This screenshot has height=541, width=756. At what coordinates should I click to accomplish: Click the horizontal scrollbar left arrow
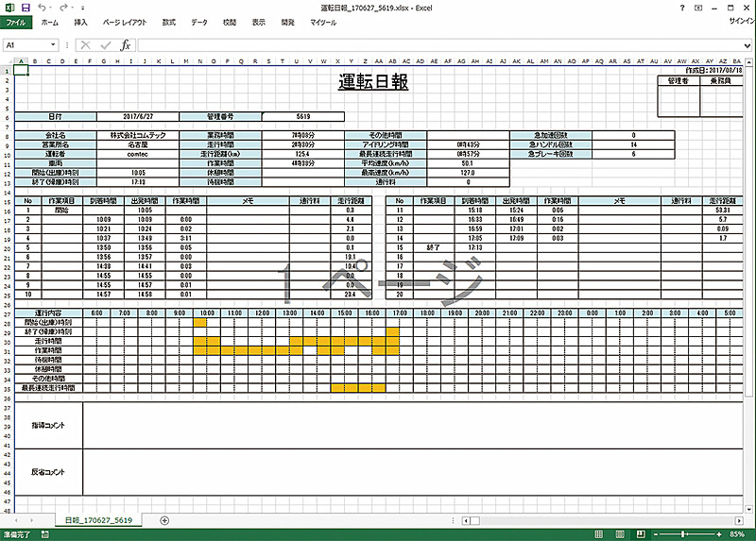pos(466,521)
